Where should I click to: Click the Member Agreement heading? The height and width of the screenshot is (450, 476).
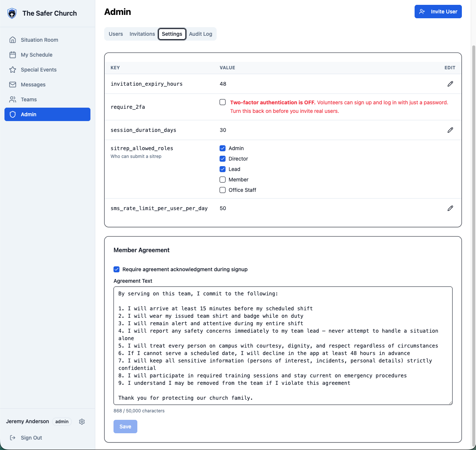pos(141,250)
